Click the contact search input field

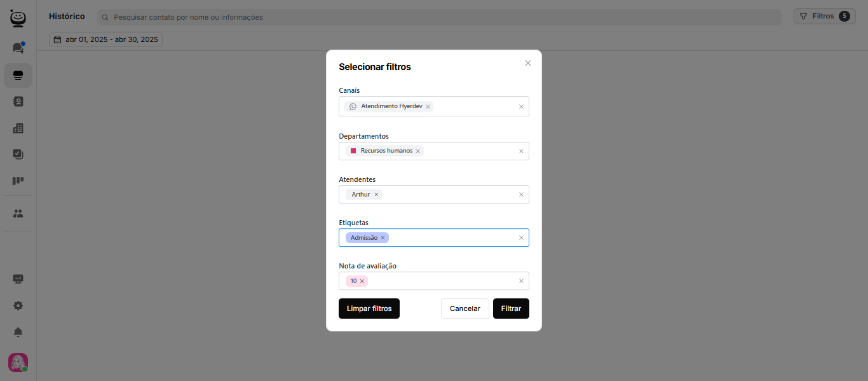[438, 17]
